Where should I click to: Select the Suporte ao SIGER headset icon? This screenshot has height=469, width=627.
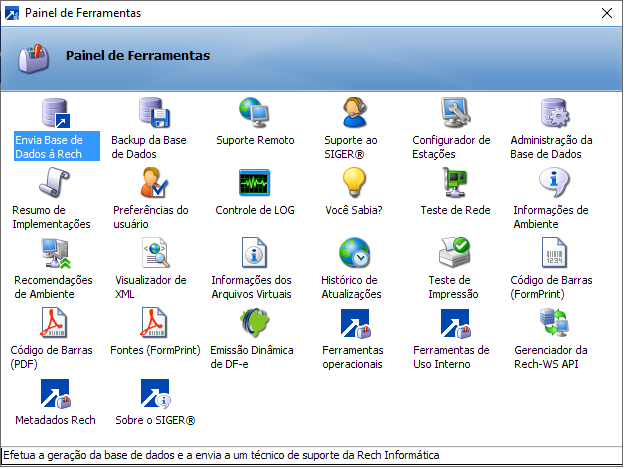coord(355,113)
